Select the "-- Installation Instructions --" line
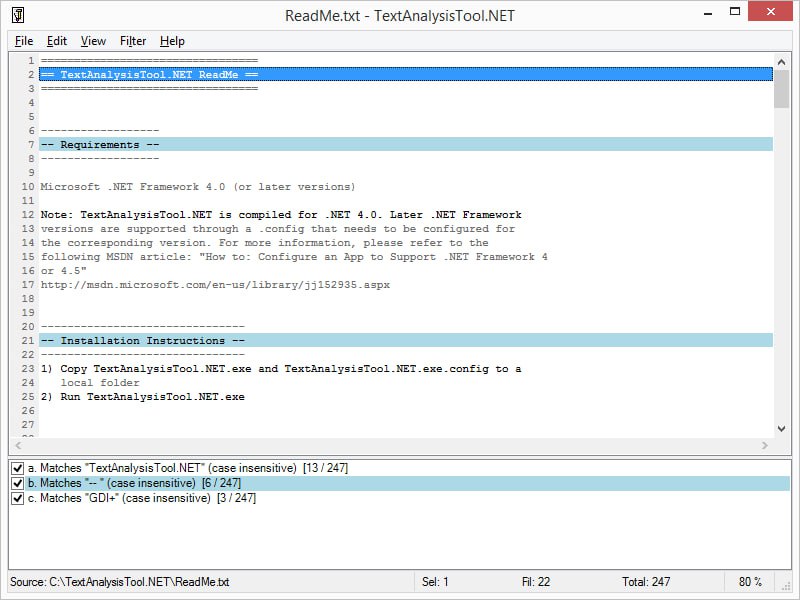Image resolution: width=800 pixels, height=600 pixels. tap(143, 340)
